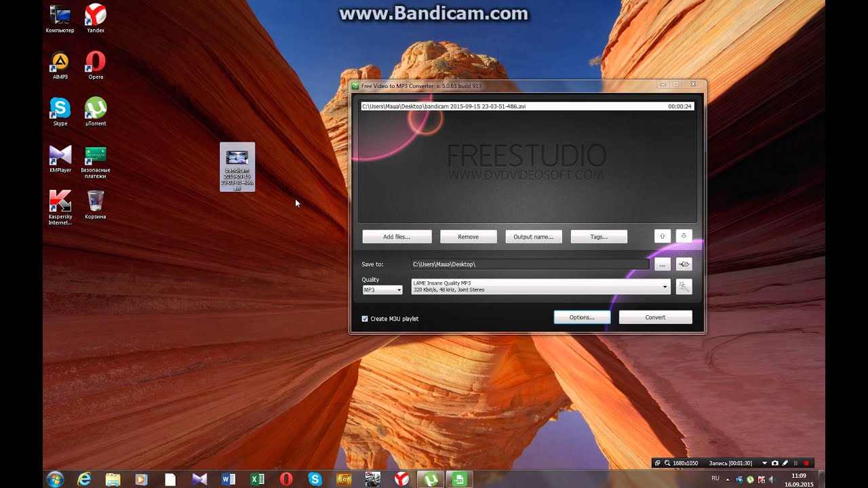
Task: Switch to Free Video to MP3 Converter taskbar icon
Action: click(459, 479)
